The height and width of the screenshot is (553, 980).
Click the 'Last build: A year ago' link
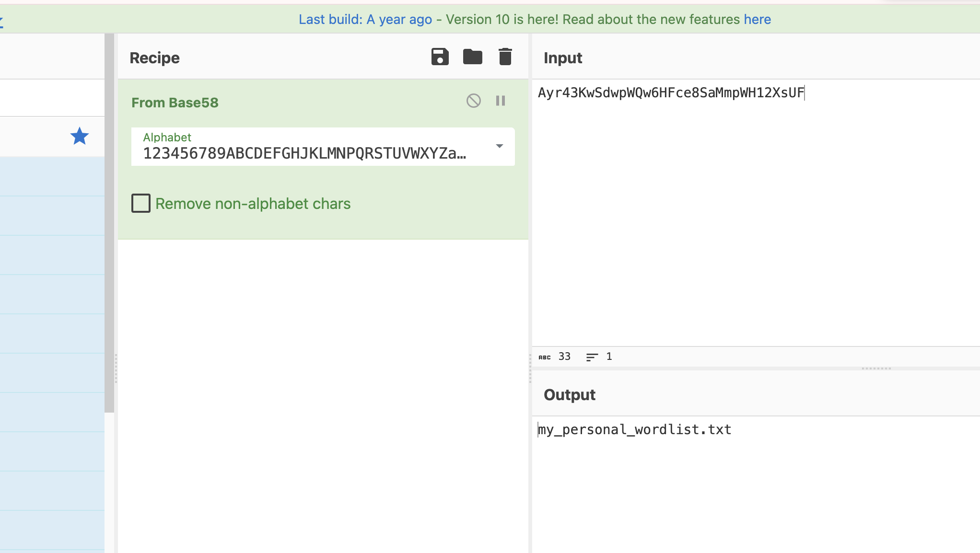(x=365, y=19)
